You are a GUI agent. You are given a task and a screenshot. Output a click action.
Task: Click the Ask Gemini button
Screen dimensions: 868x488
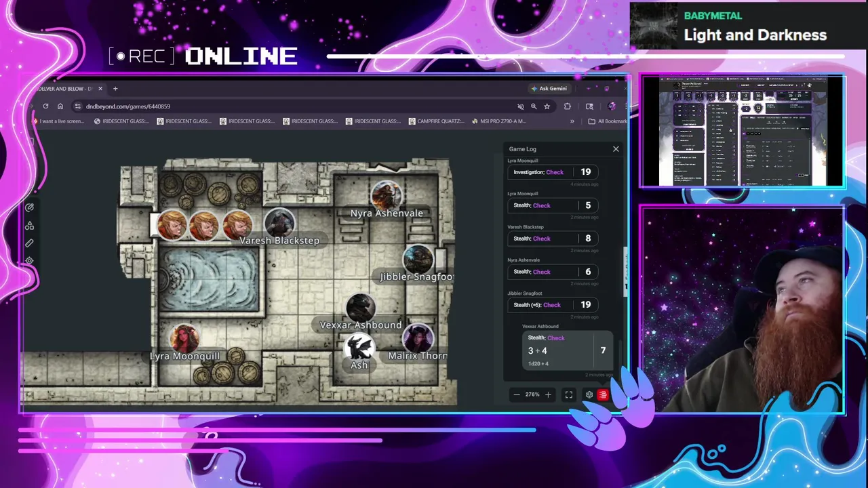(x=549, y=89)
